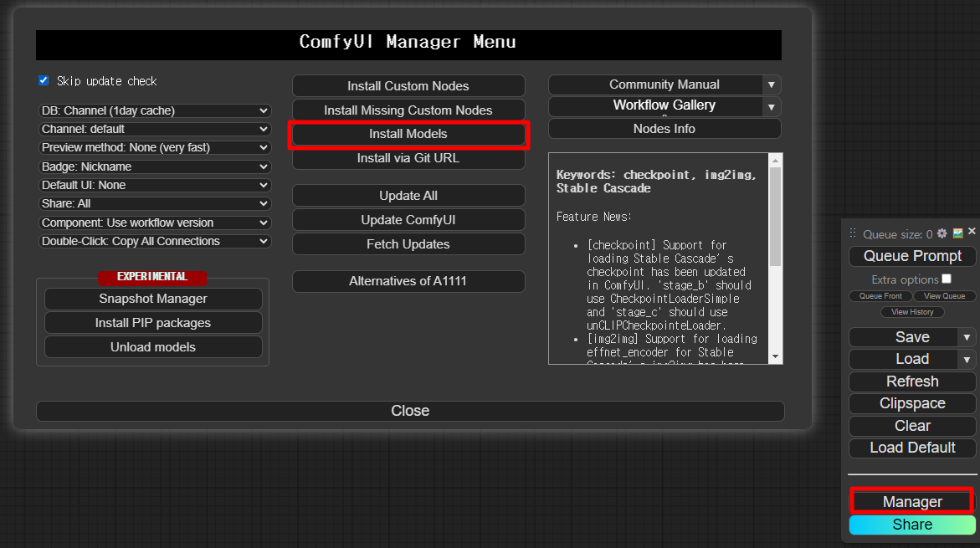Click the news panel scrollbar thumb
This screenshot has height=548, width=980.
[x=775, y=216]
